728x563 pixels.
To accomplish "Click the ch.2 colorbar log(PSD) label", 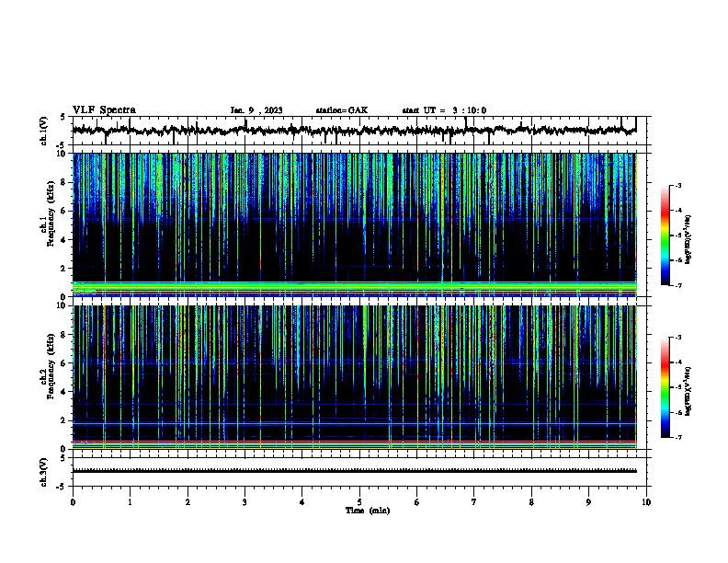I will click(x=688, y=391).
